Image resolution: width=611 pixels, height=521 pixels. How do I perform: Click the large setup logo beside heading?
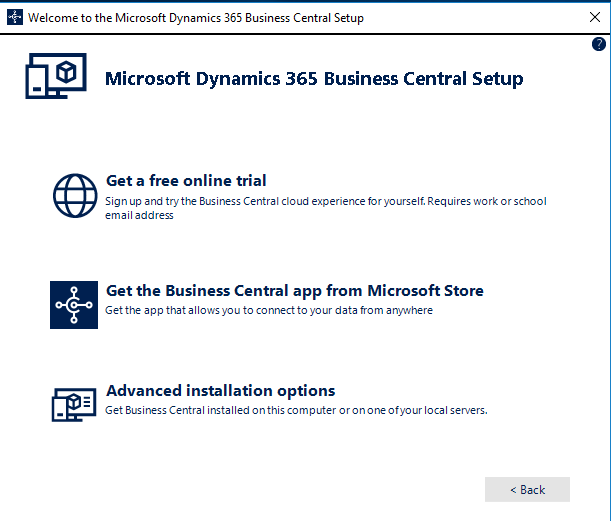[56, 76]
